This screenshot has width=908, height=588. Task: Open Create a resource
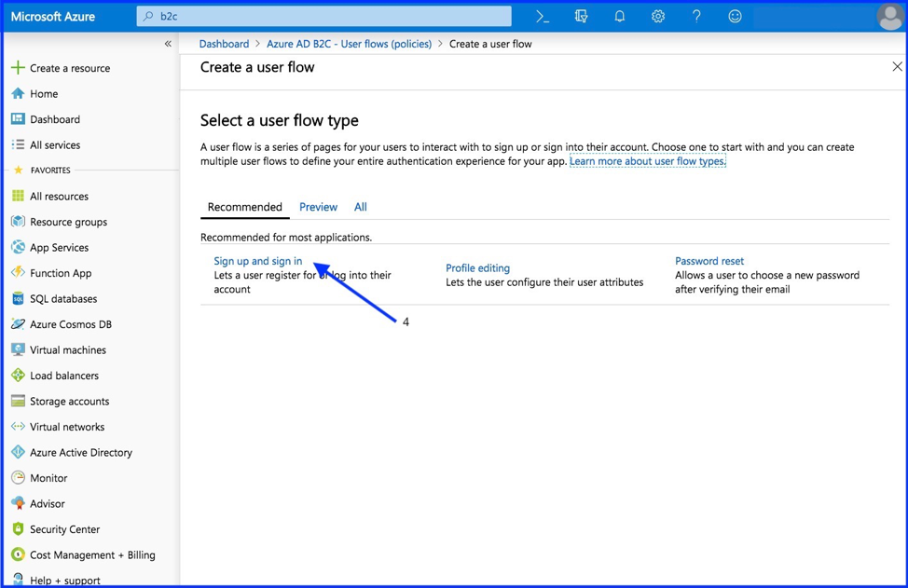pos(70,68)
